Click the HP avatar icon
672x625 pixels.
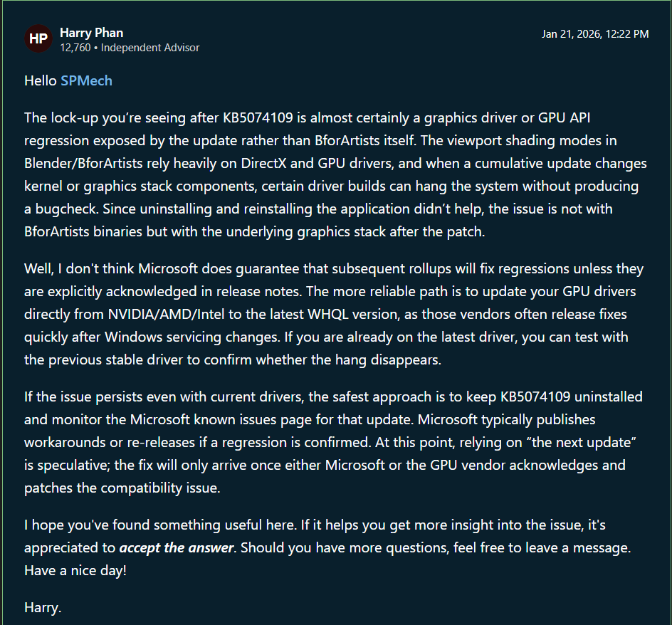click(38, 39)
